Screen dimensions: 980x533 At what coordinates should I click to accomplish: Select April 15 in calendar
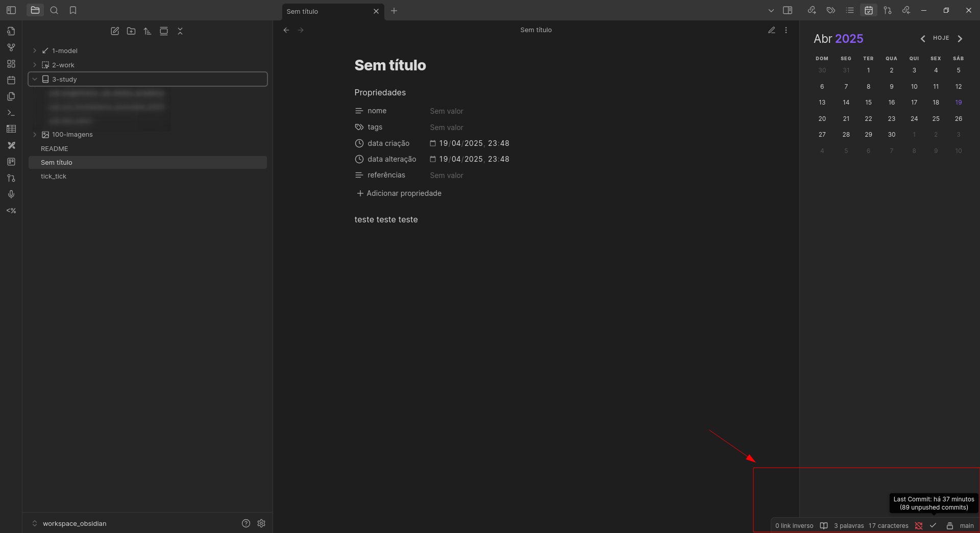tap(868, 103)
